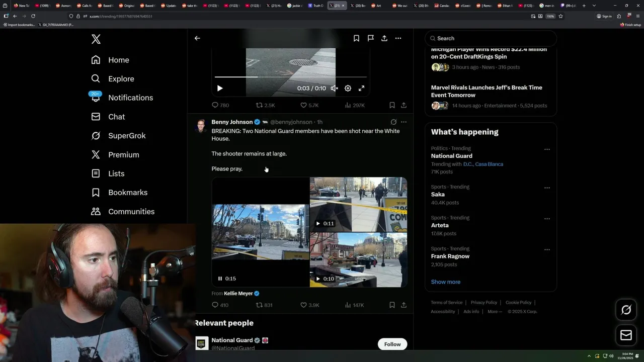The height and width of the screenshot is (362, 644).
Task: Click flag icon in trending header
Action: (370, 38)
